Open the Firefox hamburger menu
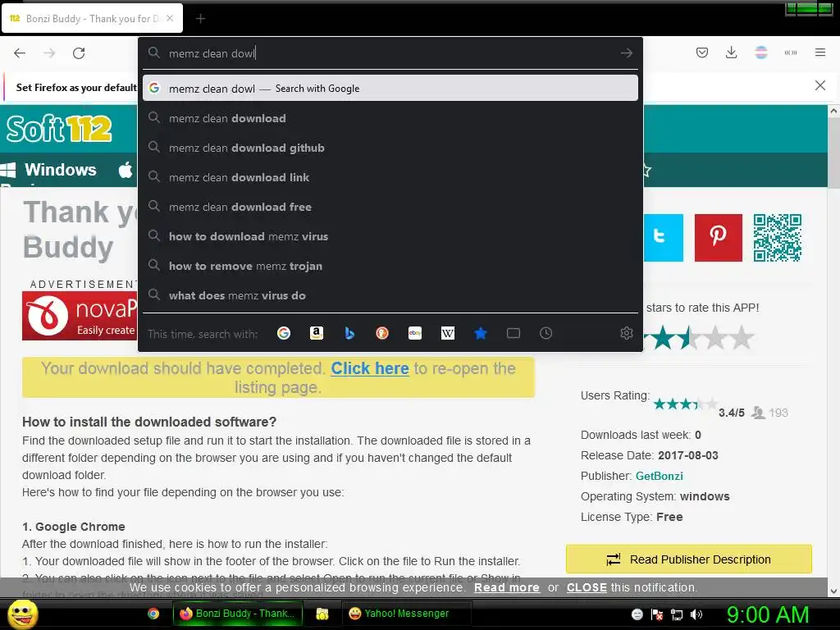 820,52
